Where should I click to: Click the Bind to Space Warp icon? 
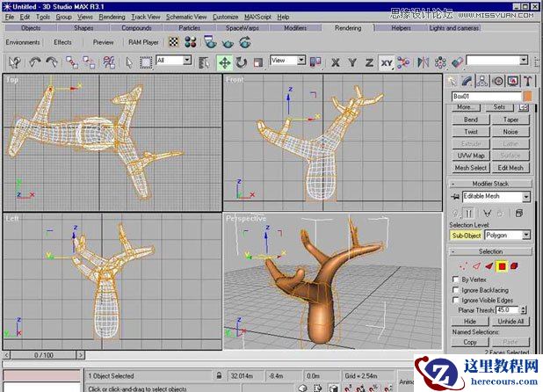[x=109, y=62]
